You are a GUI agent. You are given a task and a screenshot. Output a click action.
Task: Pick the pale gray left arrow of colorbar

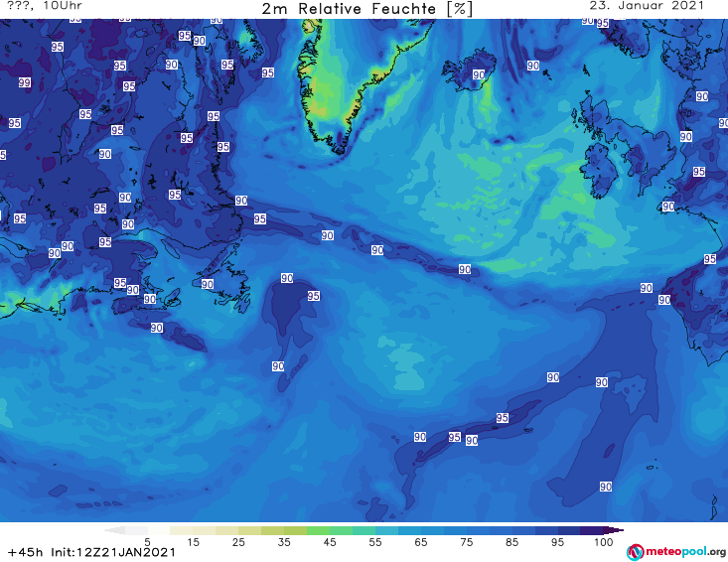[115, 530]
